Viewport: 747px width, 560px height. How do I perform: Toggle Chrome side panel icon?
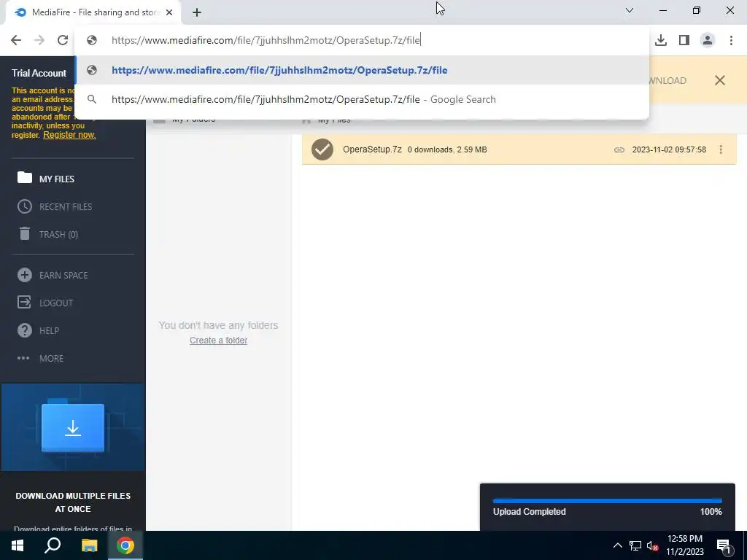click(684, 40)
